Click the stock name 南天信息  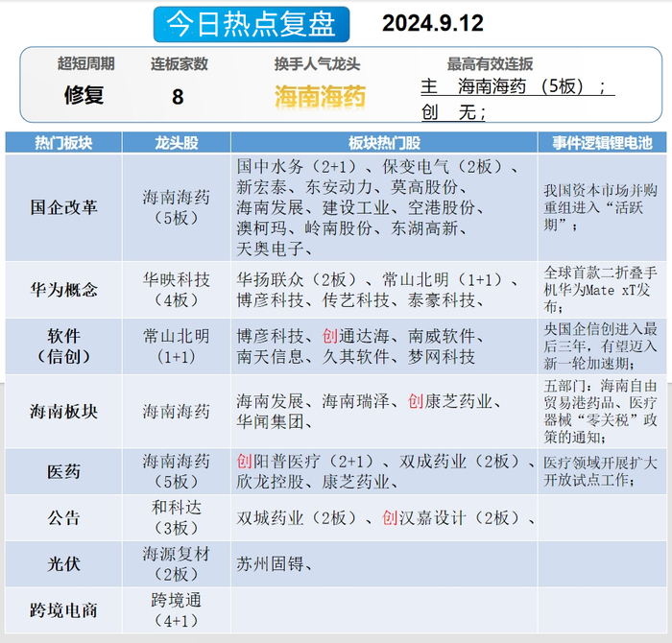pos(270,357)
